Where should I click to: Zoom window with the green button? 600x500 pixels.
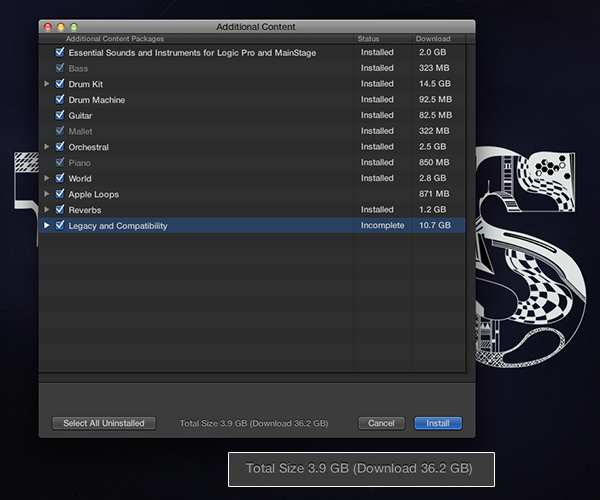[74, 27]
